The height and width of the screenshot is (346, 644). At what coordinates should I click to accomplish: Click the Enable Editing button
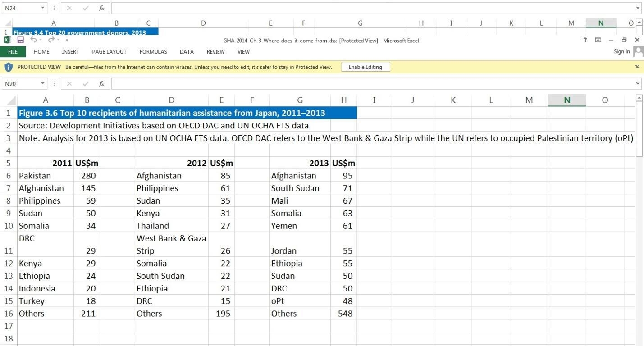[x=365, y=67]
